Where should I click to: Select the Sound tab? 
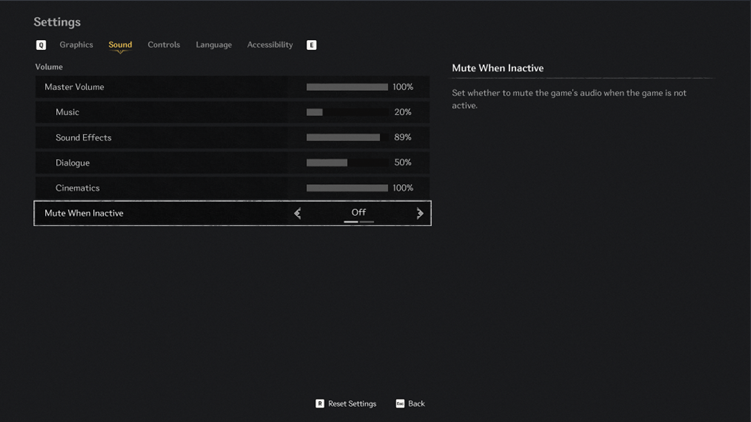(x=120, y=45)
